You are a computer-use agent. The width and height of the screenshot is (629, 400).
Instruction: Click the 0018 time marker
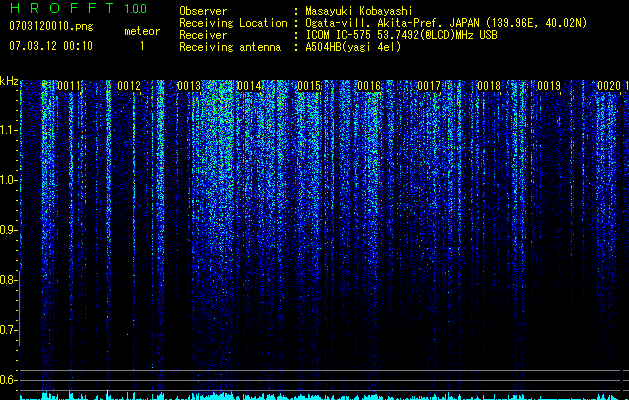pyautogui.click(x=489, y=86)
